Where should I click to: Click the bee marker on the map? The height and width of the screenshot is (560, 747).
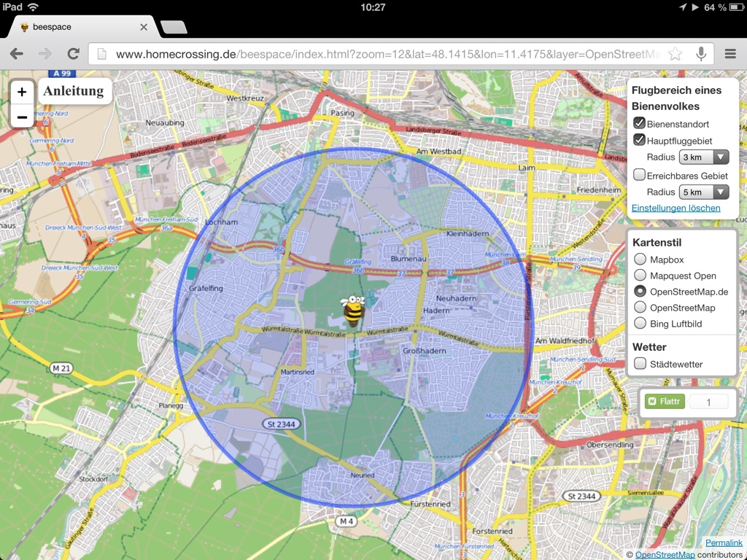[x=353, y=311]
